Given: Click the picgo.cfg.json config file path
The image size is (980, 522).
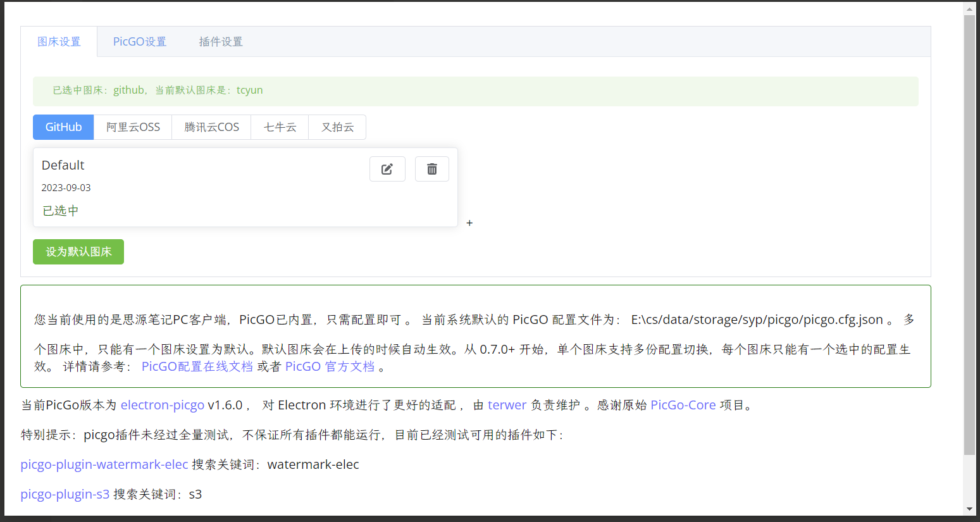Looking at the screenshot, I should [757, 320].
